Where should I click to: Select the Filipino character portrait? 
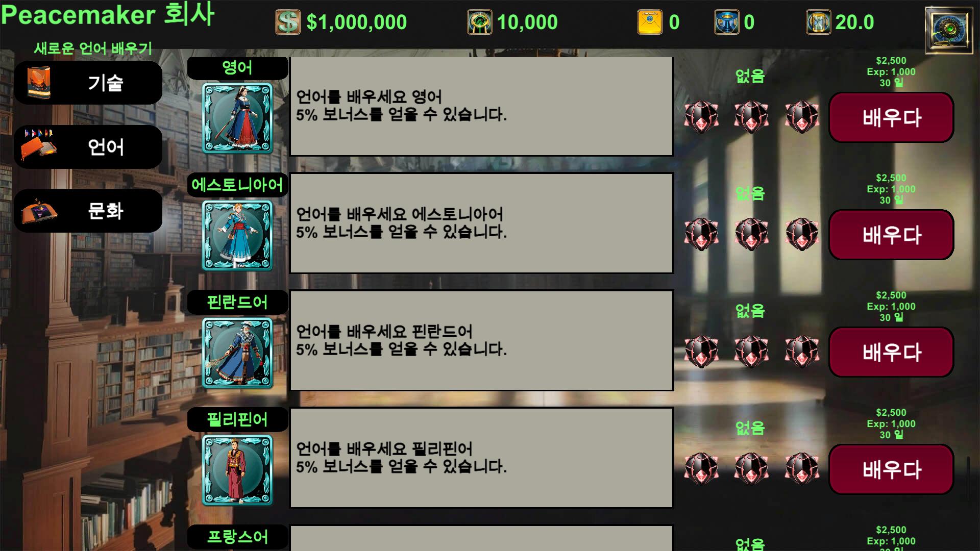pos(237,470)
